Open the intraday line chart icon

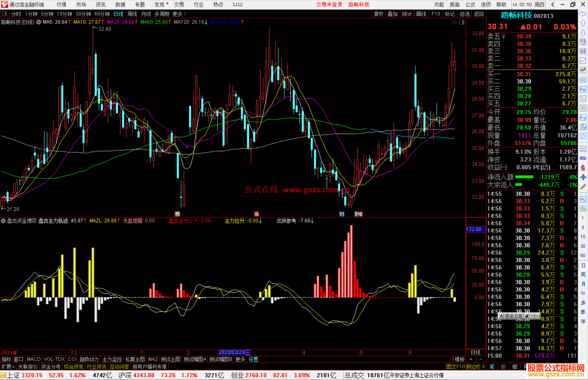[x=583, y=61]
